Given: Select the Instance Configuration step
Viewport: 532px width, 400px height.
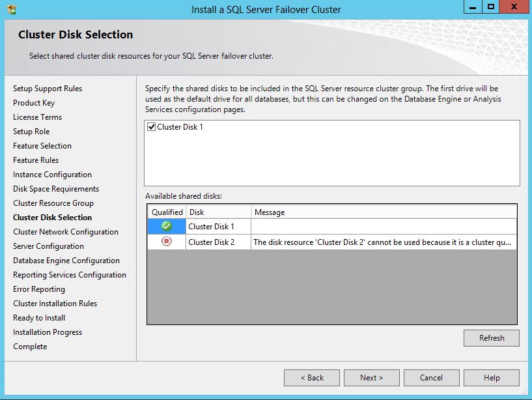Looking at the screenshot, I should click(x=52, y=175).
